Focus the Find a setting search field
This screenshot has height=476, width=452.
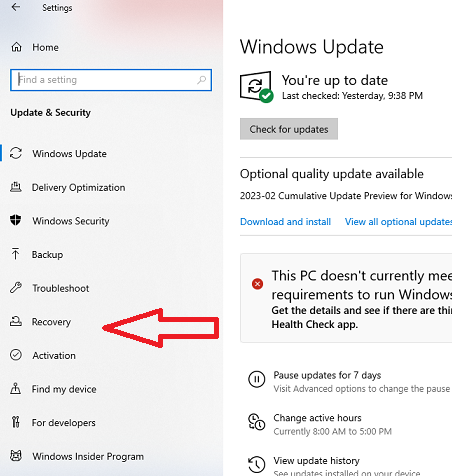111,80
